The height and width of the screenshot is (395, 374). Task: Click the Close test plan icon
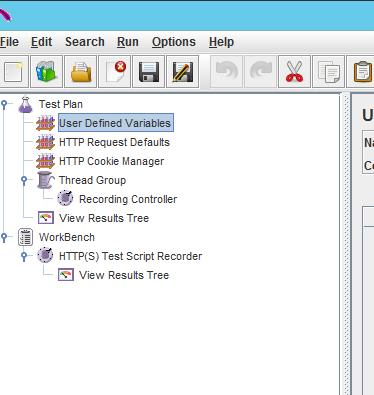coord(115,72)
